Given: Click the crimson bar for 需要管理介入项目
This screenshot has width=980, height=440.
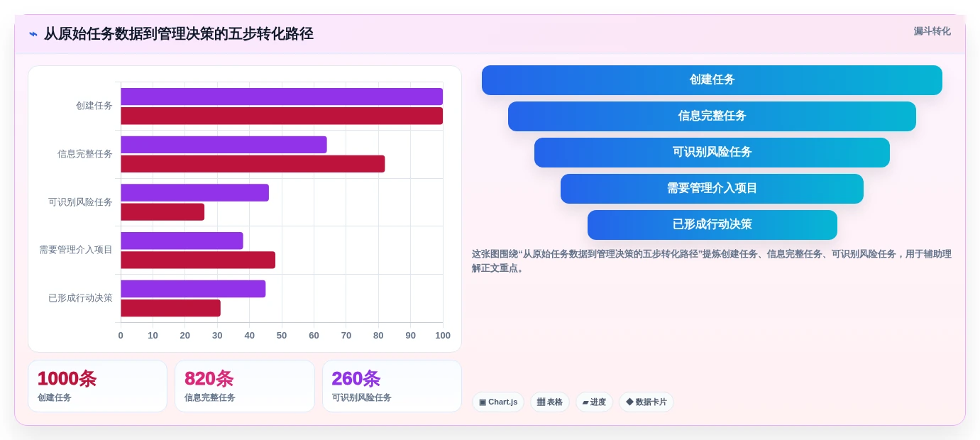Looking at the screenshot, I should point(198,260).
